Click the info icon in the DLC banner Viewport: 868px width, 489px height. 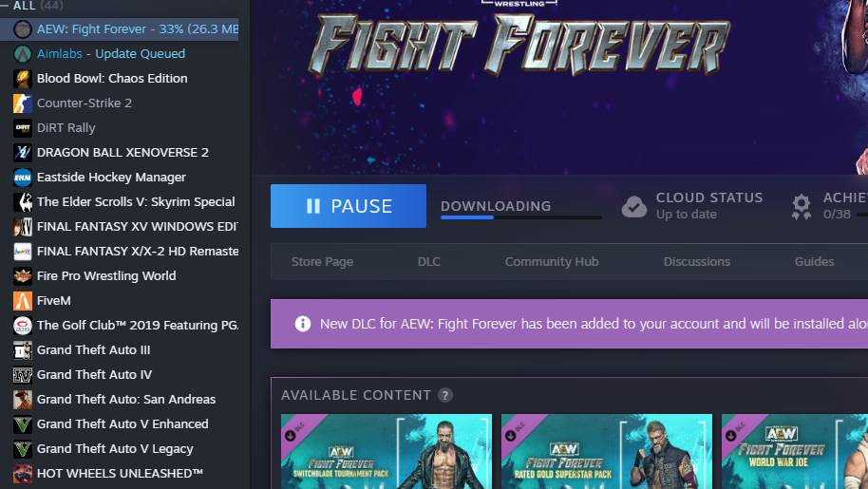tap(303, 324)
